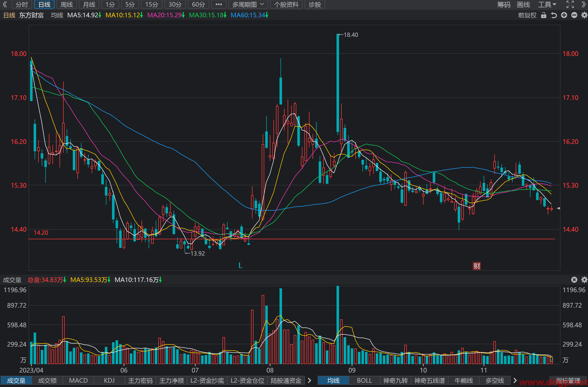Open main chart settings gear
This screenshot has width=588, height=387.
[584, 15]
